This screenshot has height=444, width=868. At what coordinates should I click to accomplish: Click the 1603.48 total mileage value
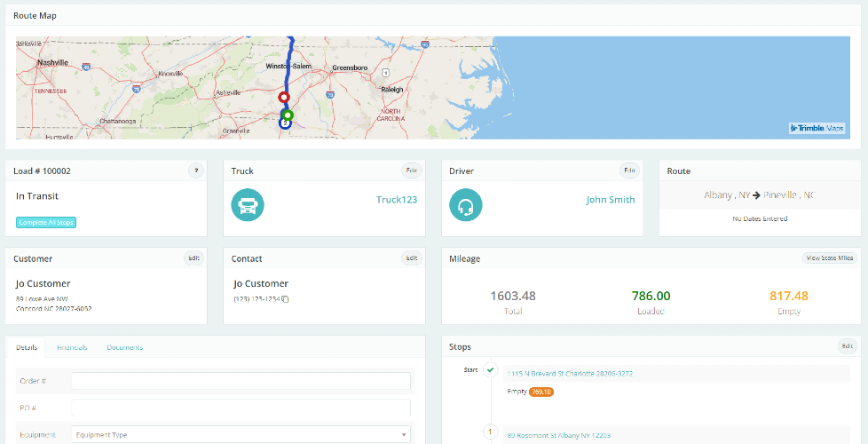[x=513, y=297]
